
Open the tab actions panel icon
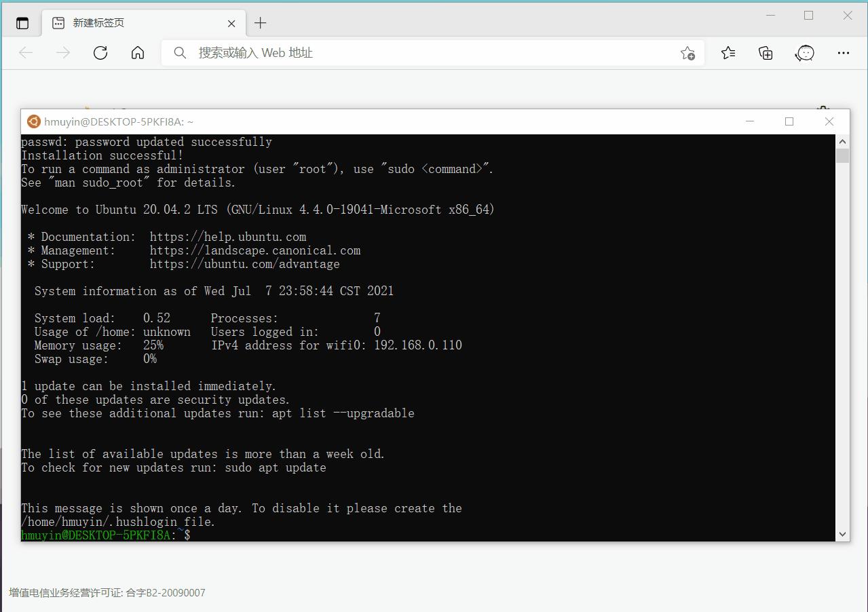pyautogui.click(x=22, y=22)
